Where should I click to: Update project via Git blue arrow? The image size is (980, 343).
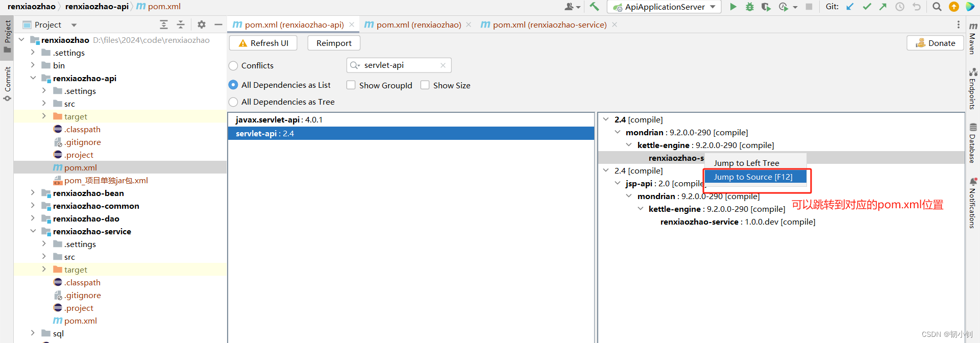850,7
